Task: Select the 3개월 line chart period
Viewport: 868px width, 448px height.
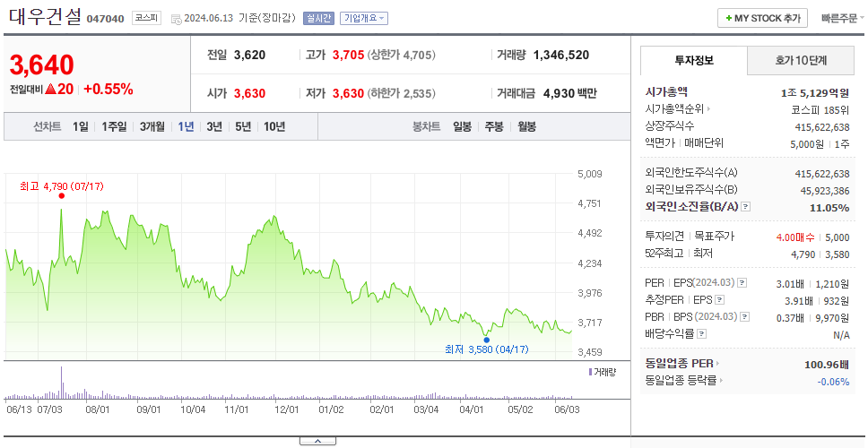Action: pyautogui.click(x=152, y=126)
